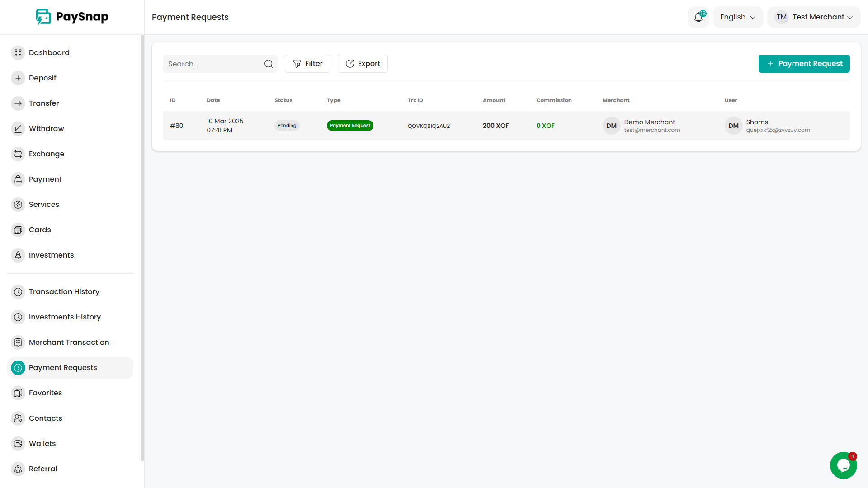Click the search magnifier icon
Screen dimensions: 868x488
[x=269, y=64]
